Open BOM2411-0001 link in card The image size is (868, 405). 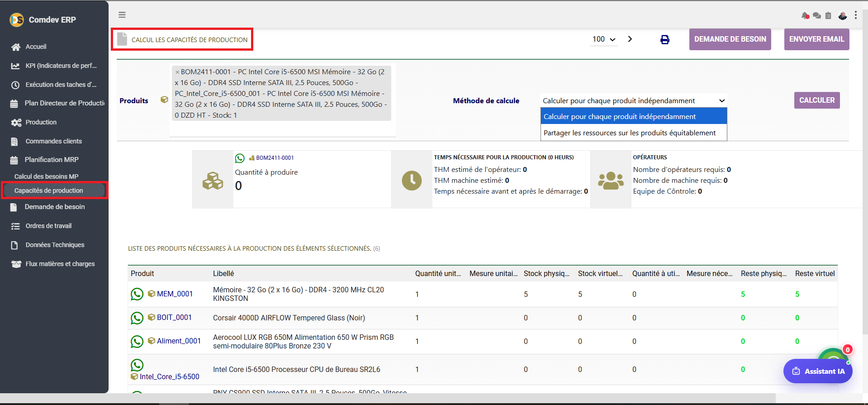pyautogui.click(x=275, y=158)
